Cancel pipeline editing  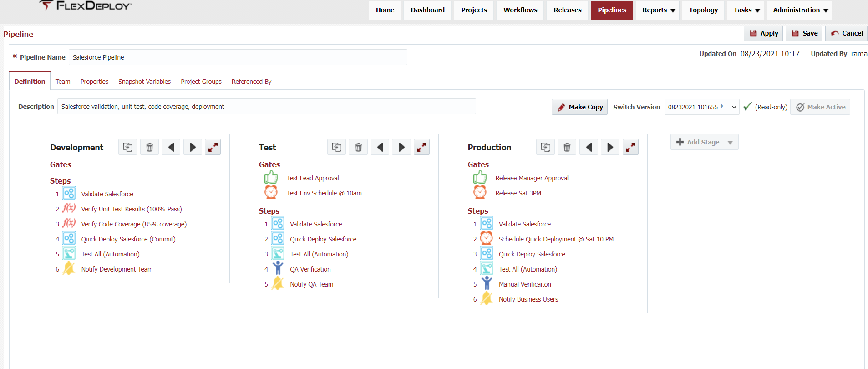(846, 33)
